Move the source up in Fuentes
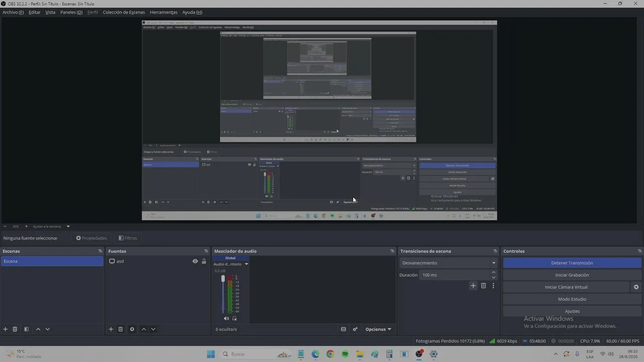 143,329
